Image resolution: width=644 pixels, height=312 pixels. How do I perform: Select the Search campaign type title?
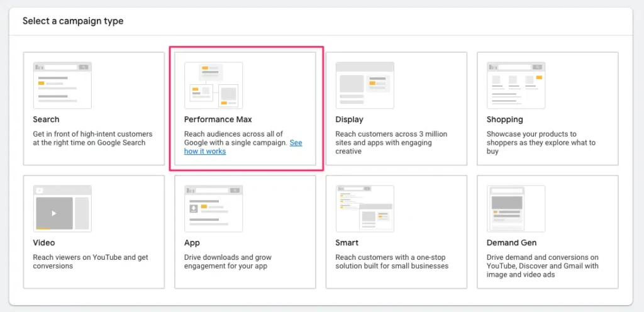(46, 120)
